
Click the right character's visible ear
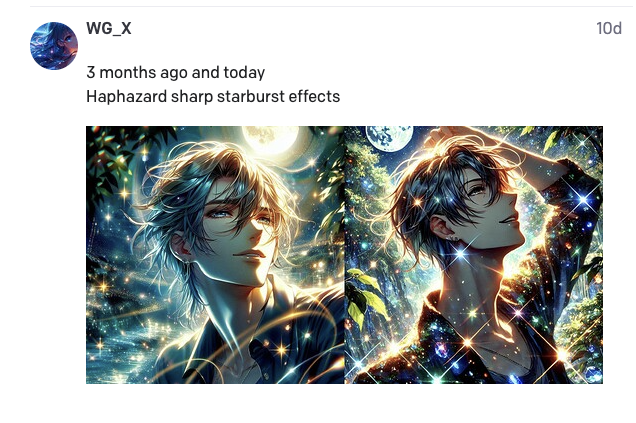click(443, 228)
